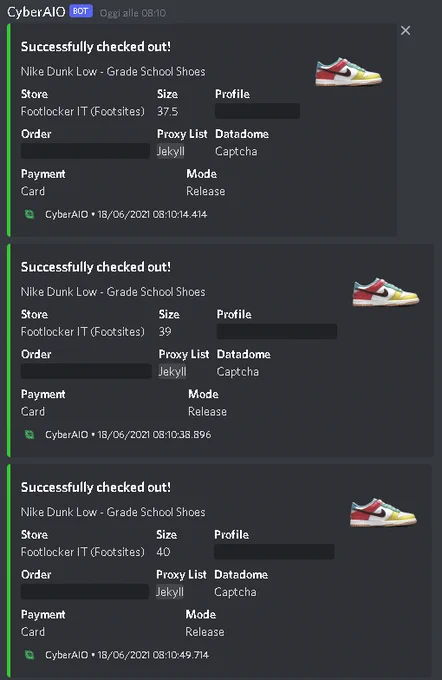Open the CyberAIO username profile

tap(36, 12)
